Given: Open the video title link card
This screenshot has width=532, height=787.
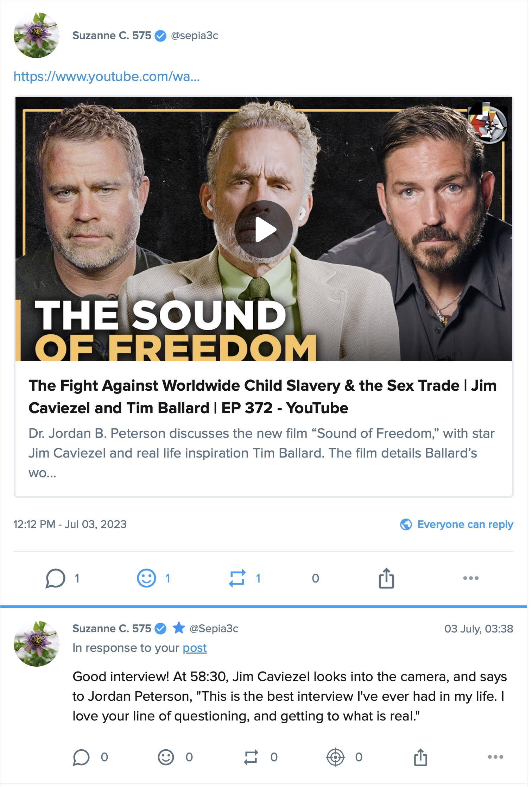Looking at the screenshot, I should 262,397.
